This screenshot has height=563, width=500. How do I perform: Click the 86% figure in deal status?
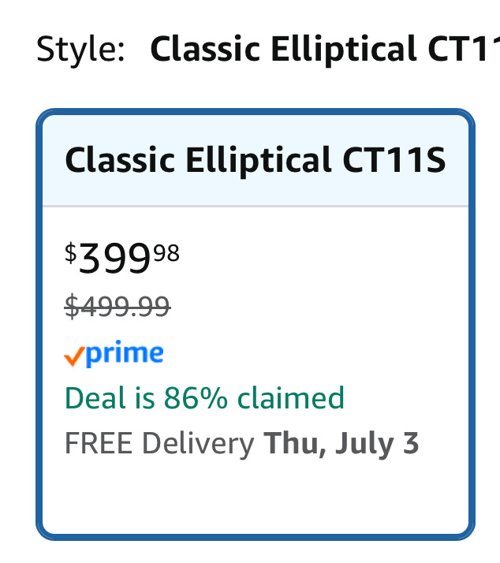pos(196,398)
